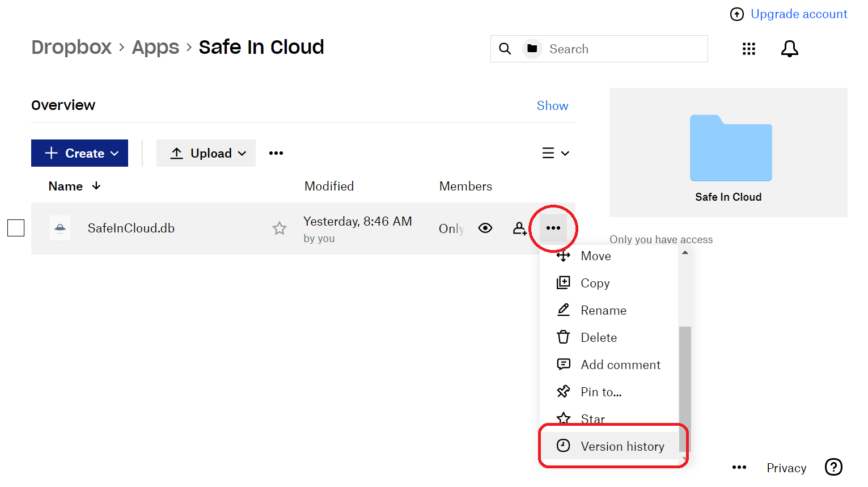Click the Name sort arrow
This screenshot has height=487, width=868.
click(96, 185)
